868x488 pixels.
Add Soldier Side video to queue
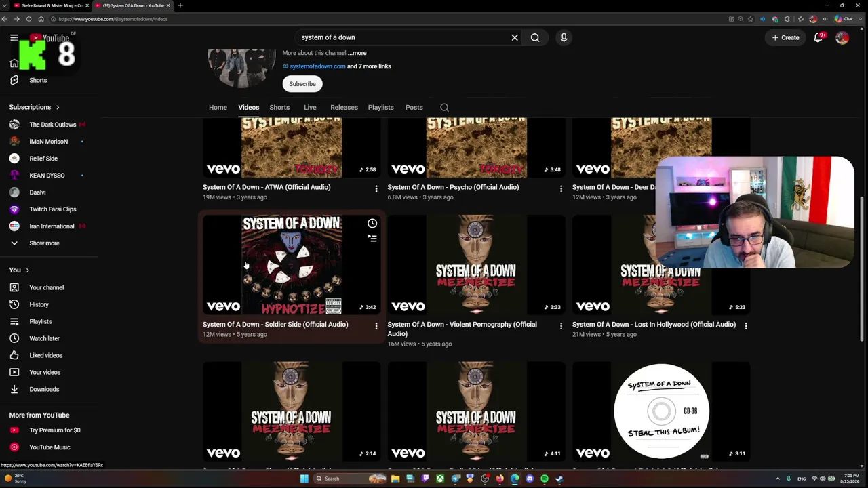pos(372,238)
